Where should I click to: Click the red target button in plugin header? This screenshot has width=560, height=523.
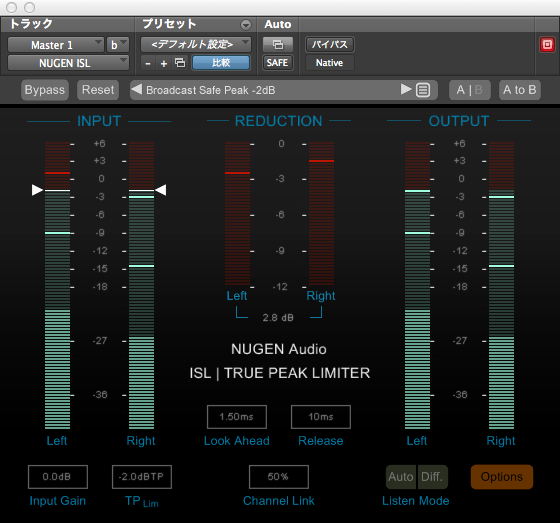[x=547, y=45]
